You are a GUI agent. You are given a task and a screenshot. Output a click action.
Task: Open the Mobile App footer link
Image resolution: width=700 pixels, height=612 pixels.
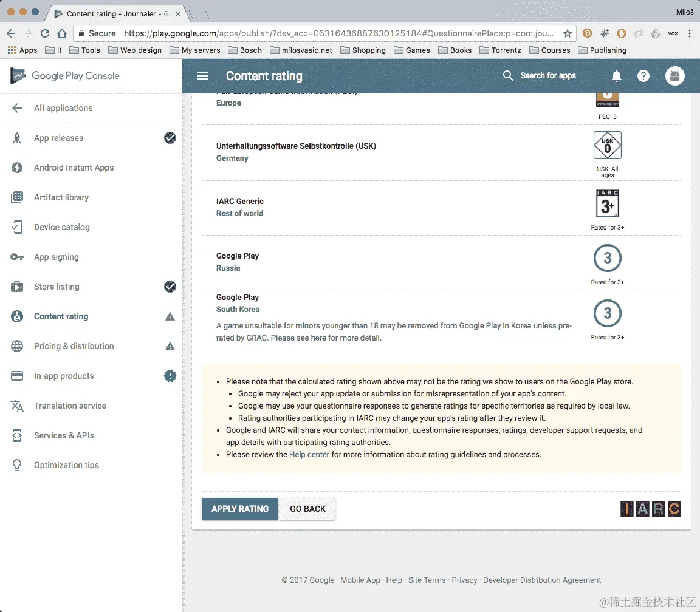pyautogui.click(x=360, y=580)
